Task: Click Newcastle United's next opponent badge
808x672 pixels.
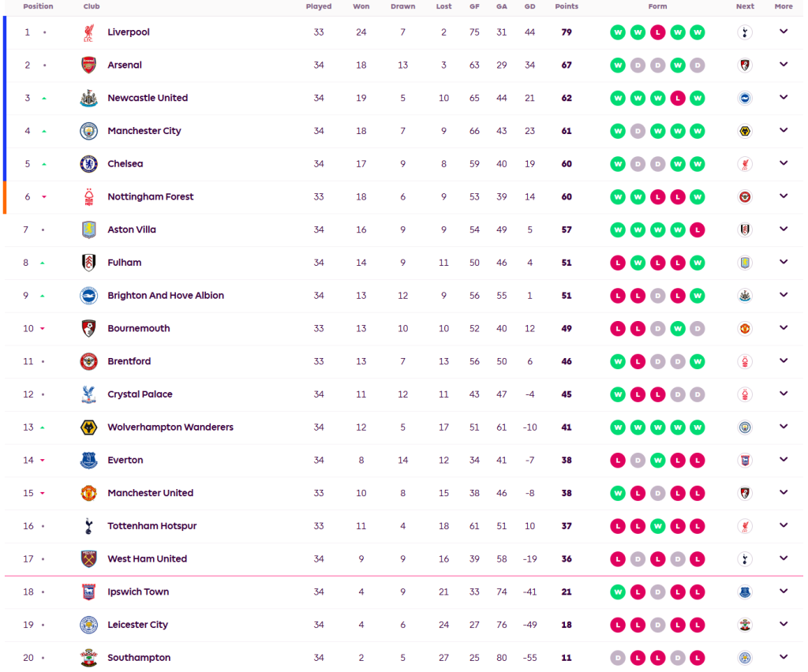Action: pyautogui.click(x=744, y=98)
